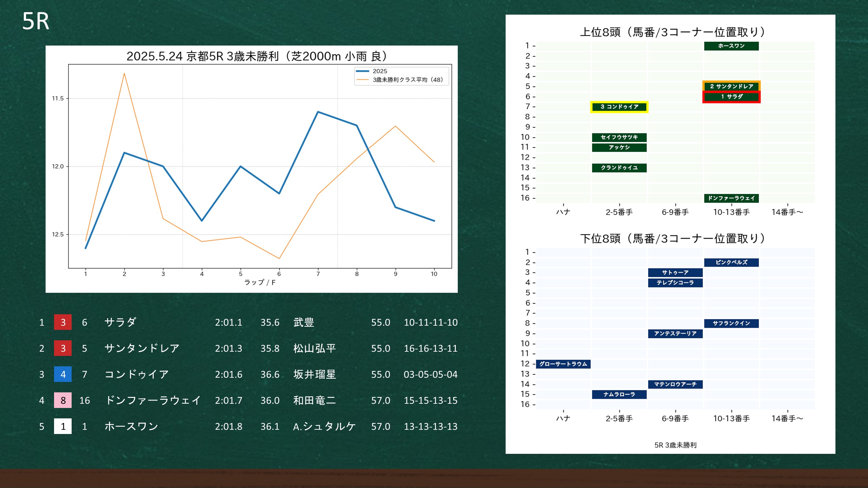Click the ホースワン bar in top chart
Image resolution: width=868 pixels, height=488 pixels.
(x=731, y=46)
